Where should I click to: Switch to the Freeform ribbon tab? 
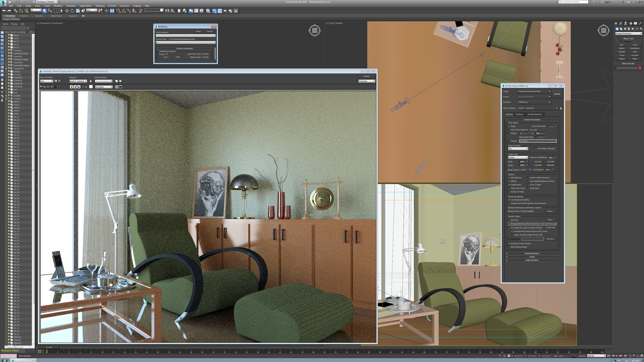click(x=24, y=16)
